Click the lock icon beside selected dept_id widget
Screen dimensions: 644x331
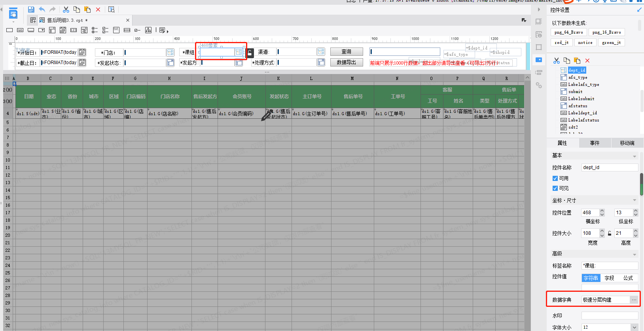(x=250, y=53)
